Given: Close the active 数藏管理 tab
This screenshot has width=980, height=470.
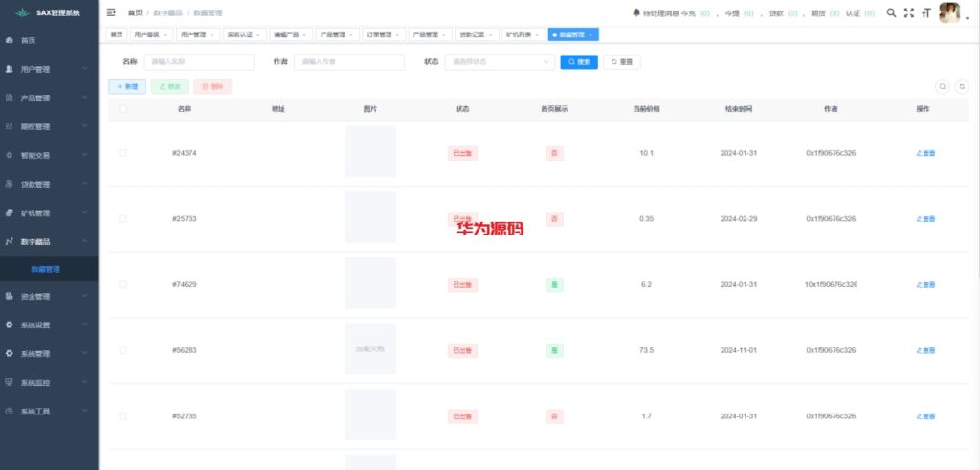Looking at the screenshot, I should (590, 35).
